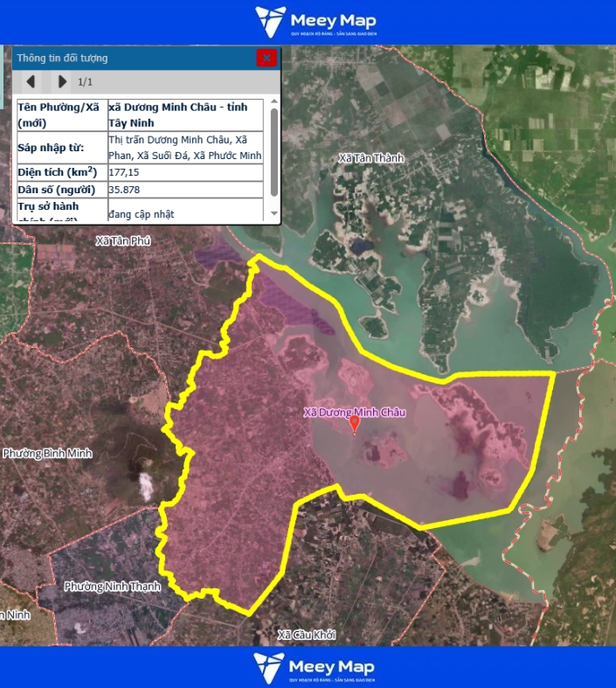The image size is (616, 688).
Task: Select the Xã Tân Thành map label
Action: 371,158
